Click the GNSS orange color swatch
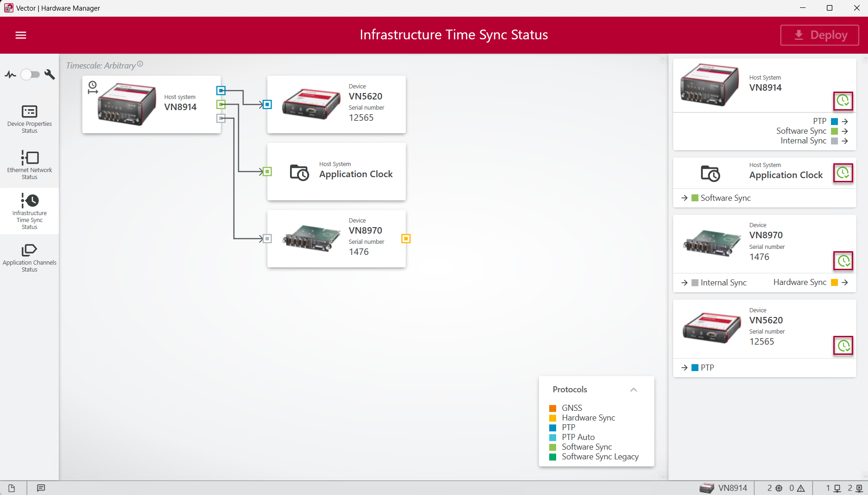 552,408
